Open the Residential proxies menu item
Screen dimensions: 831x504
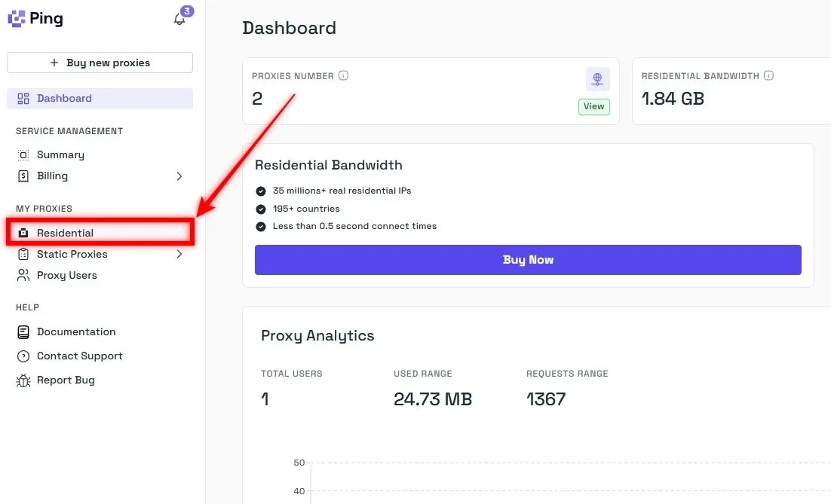(x=65, y=234)
